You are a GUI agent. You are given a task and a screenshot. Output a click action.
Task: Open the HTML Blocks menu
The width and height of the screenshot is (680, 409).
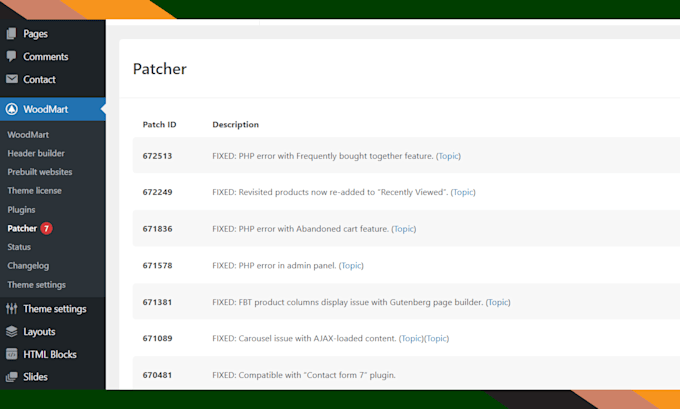tap(52, 354)
